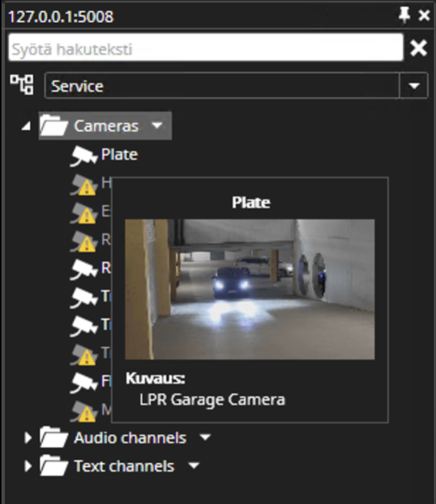Click the LPR Garage Camera description text
This screenshot has height=504, width=436.
[x=212, y=400]
